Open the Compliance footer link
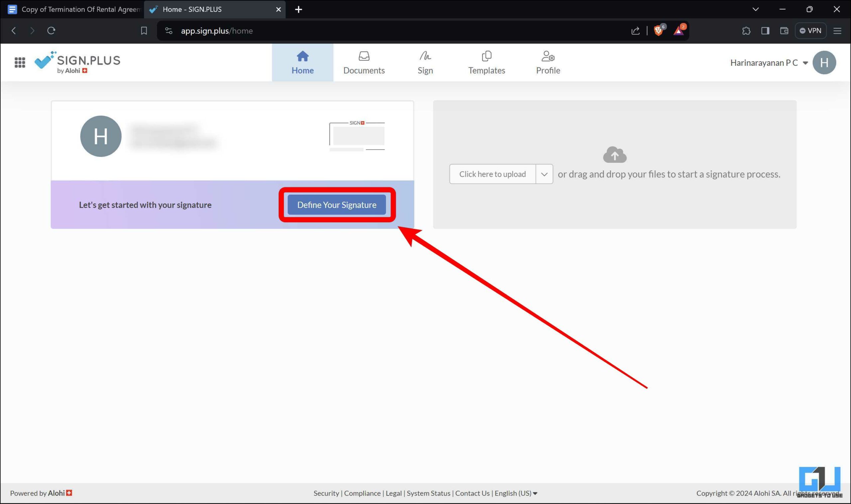 click(x=362, y=493)
